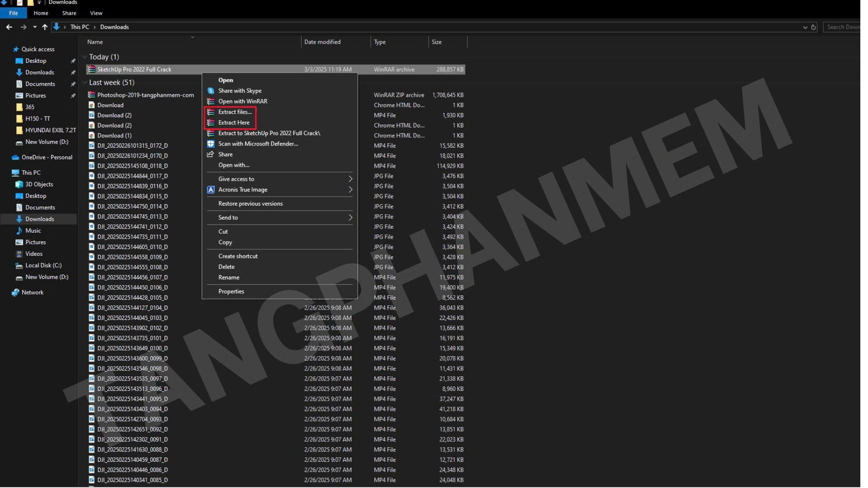Viewport: 868px width, 488px height.
Task: Open the View ribbon tab
Action: pyautogui.click(x=96, y=13)
